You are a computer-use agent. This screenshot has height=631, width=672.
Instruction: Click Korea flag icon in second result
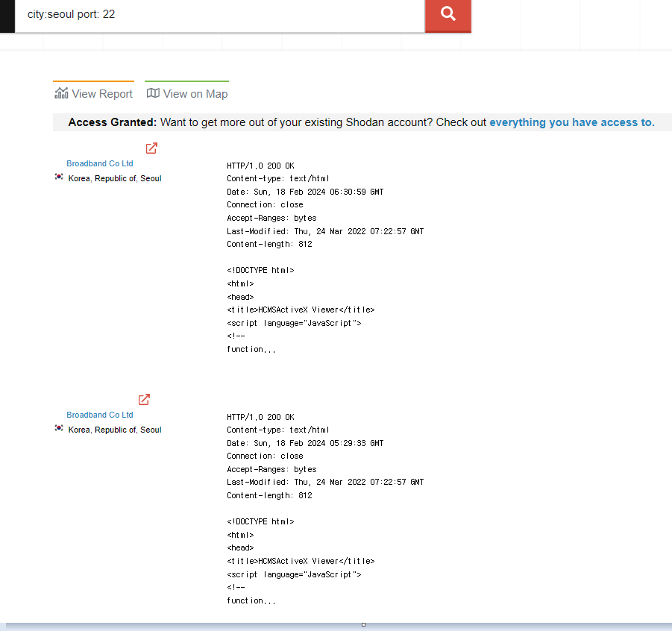tap(59, 428)
